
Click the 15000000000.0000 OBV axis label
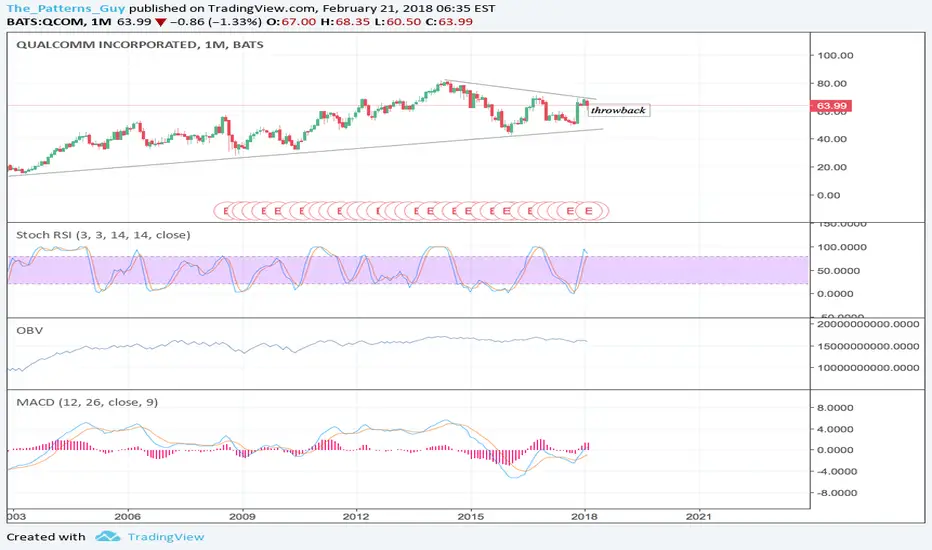tap(868, 346)
